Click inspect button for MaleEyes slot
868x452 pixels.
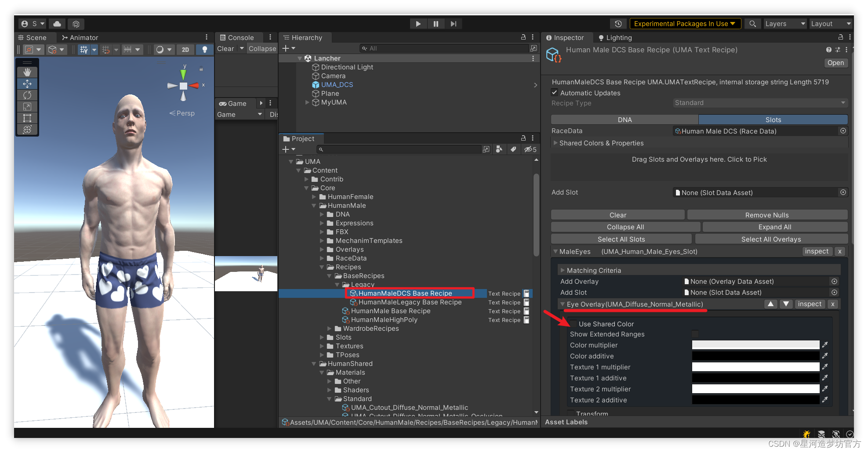pos(817,251)
